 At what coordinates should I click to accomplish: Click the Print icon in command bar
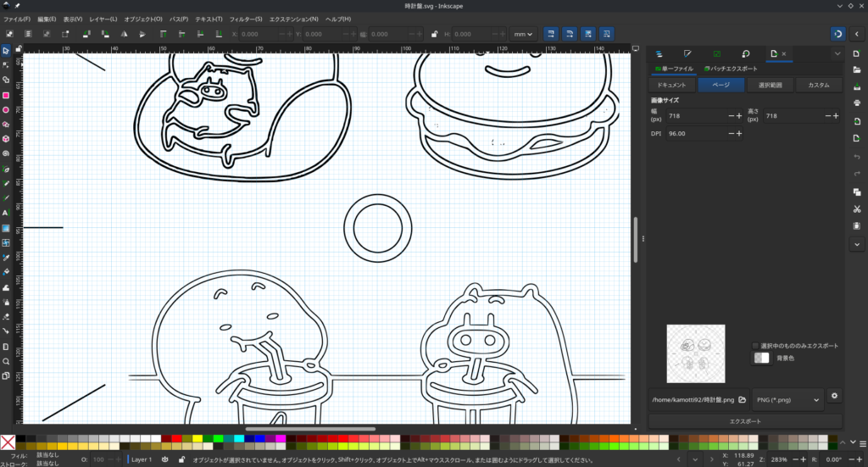(x=857, y=103)
